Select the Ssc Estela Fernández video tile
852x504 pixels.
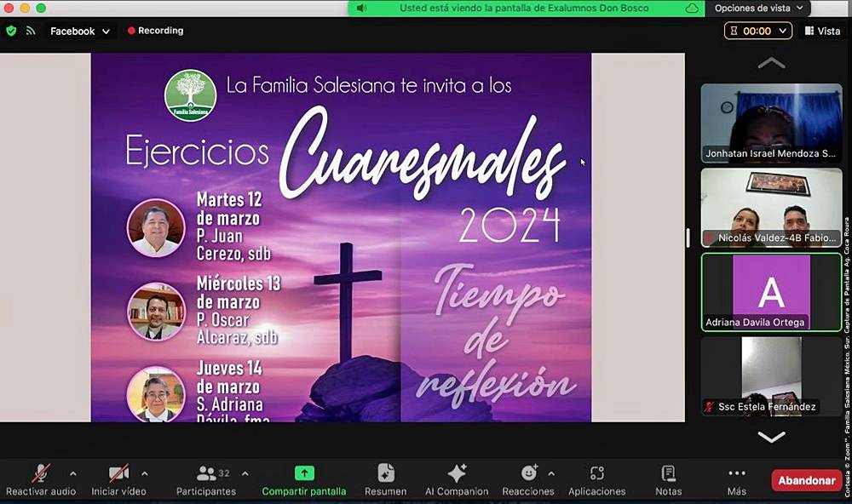(771, 376)
